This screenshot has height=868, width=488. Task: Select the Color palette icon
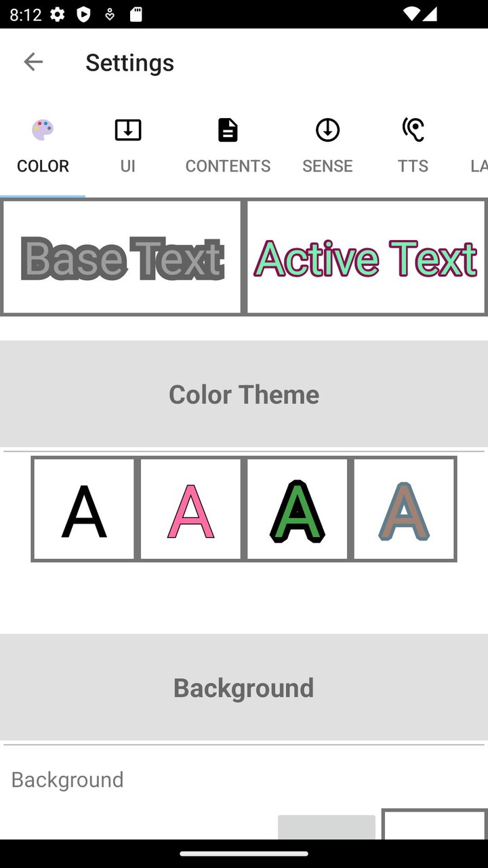[43, 130]
